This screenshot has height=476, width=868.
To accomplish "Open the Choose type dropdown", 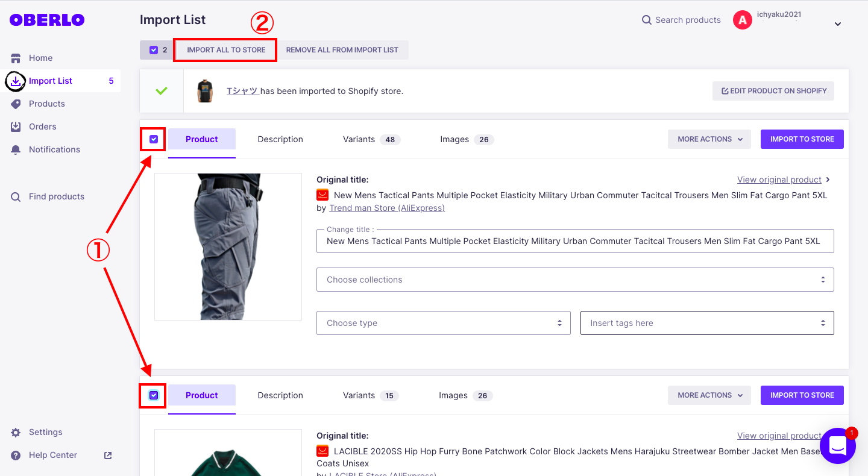I will [x=444, y=323].
